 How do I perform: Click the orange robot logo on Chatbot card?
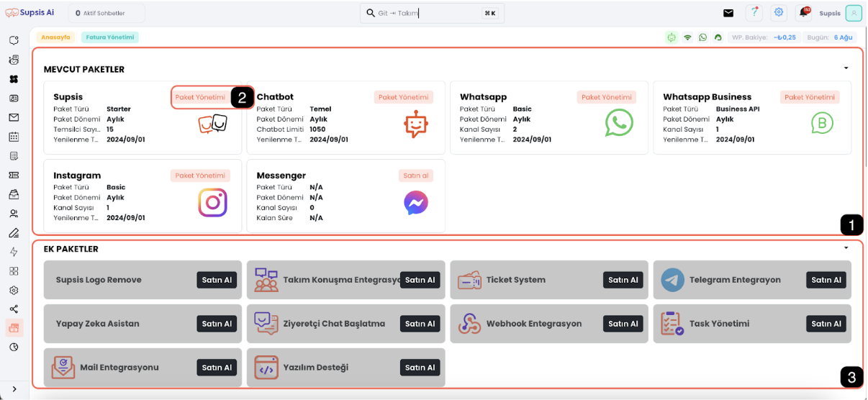click(416, 124)
